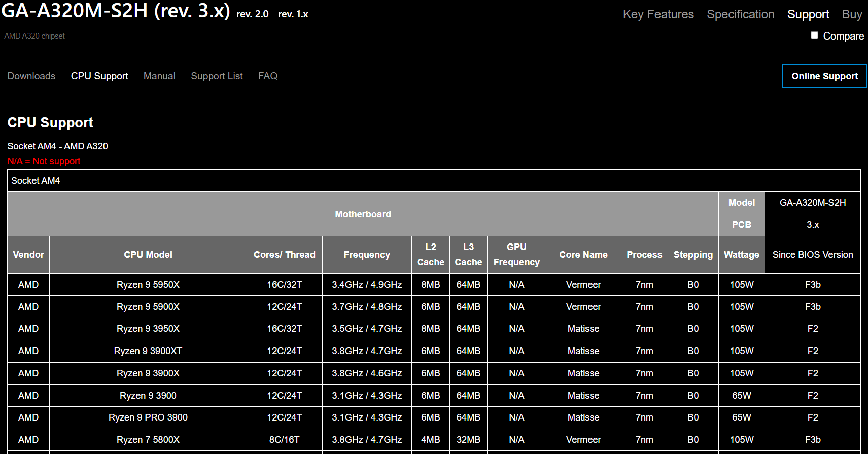
Task: Click the Wattage column header
Action: 742,255
